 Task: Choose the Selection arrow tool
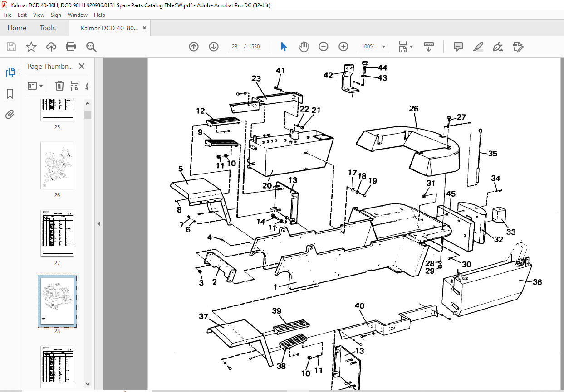(284, 47)
